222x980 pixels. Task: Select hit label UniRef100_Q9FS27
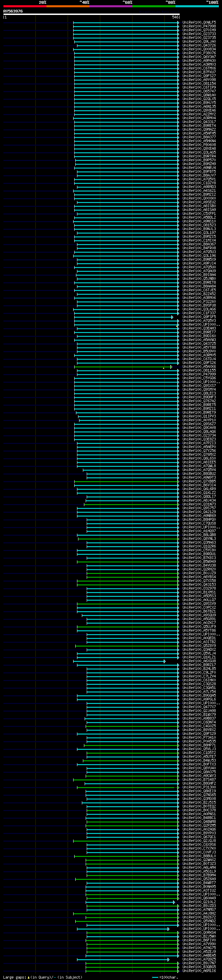199,76
